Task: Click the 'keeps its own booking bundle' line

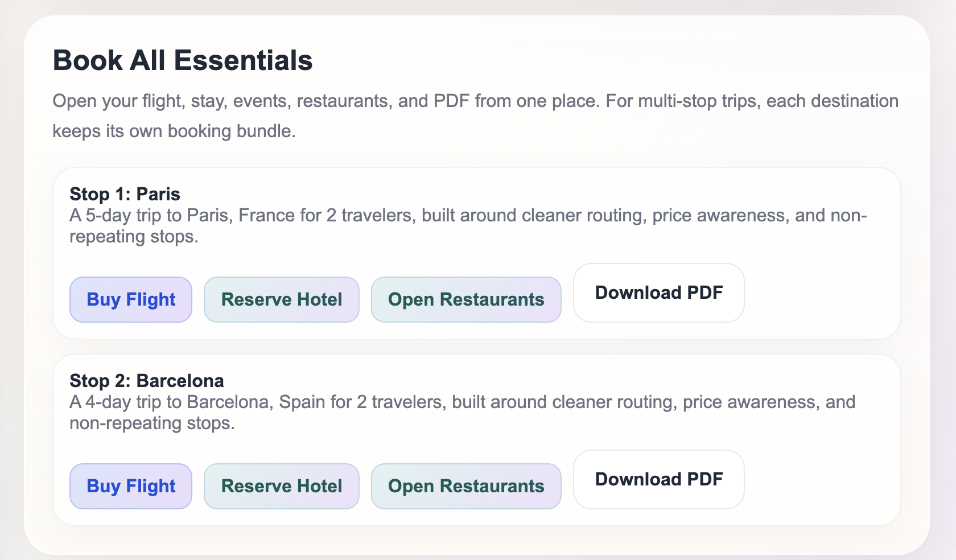Action: click(174, 131)
